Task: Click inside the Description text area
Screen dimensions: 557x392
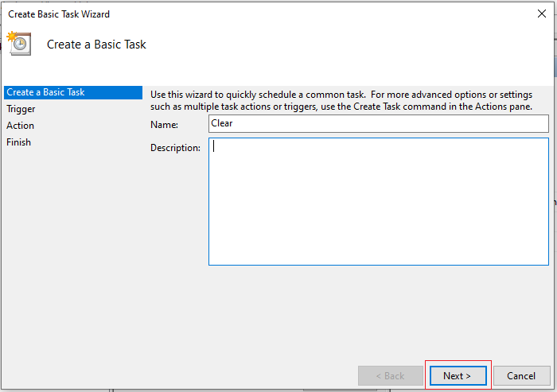Action: coord(378,201)
